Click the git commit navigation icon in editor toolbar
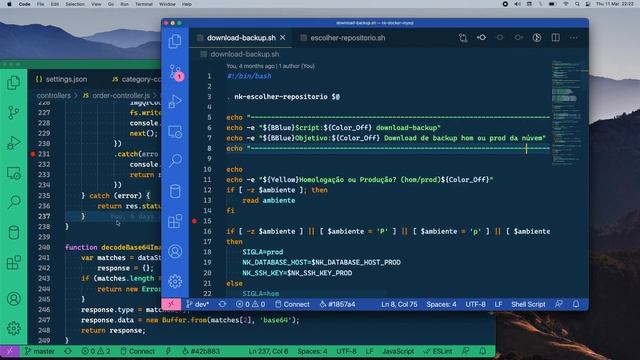 [x=481, y=38]
